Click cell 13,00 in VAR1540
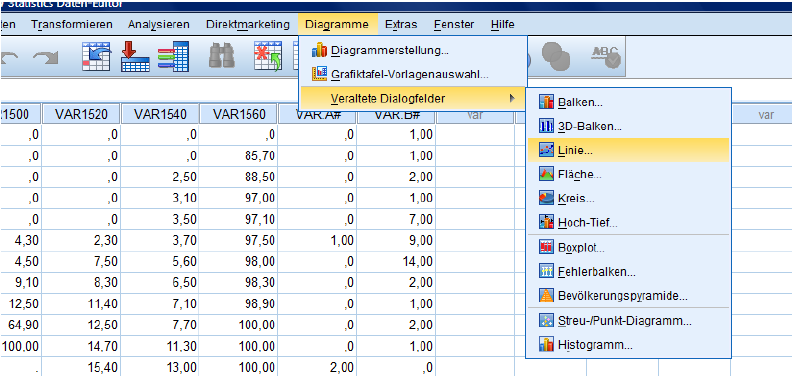 tap(160, 366)
